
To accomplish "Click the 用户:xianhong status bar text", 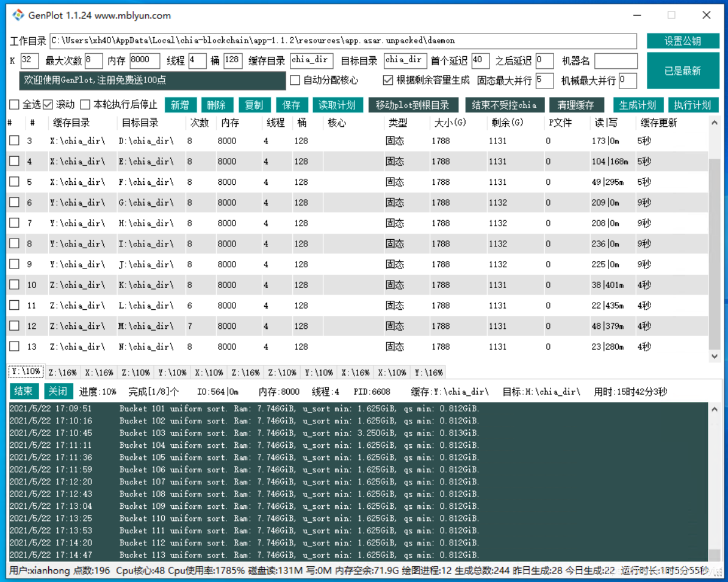I will tap(40, 570).
